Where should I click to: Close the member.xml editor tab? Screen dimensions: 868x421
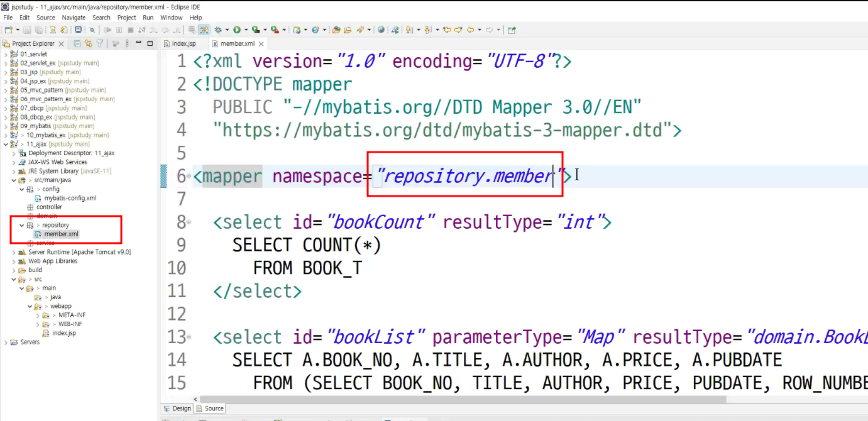click(261, 44)
